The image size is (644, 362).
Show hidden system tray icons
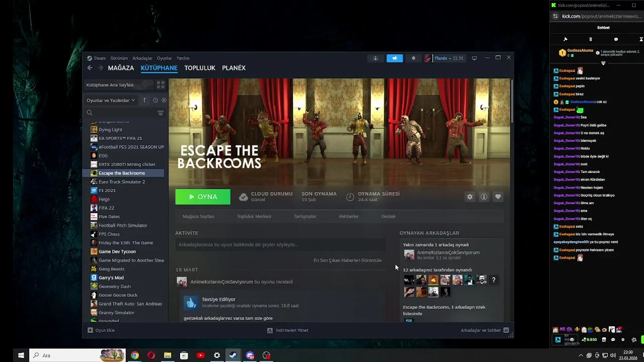tap(581, 355)
